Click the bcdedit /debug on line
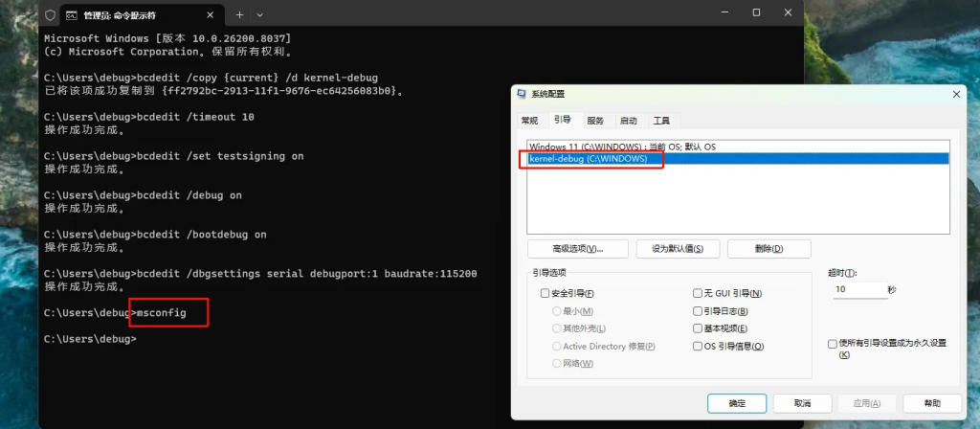 point(144,195)
